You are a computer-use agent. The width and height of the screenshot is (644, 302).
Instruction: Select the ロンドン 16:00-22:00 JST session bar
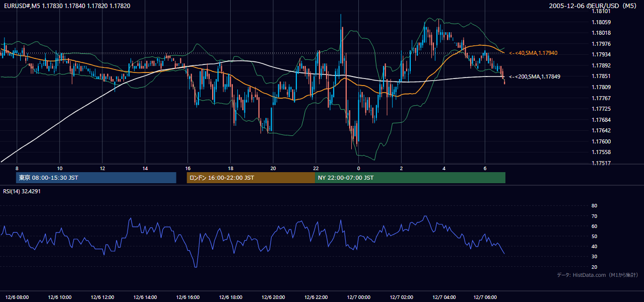pyautogui.click(x=251, y=178)
